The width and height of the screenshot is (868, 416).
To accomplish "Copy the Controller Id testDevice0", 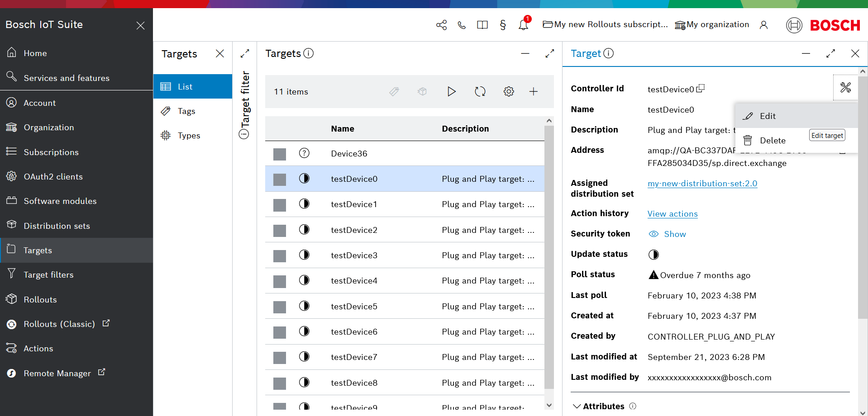I will pos(701,88).
